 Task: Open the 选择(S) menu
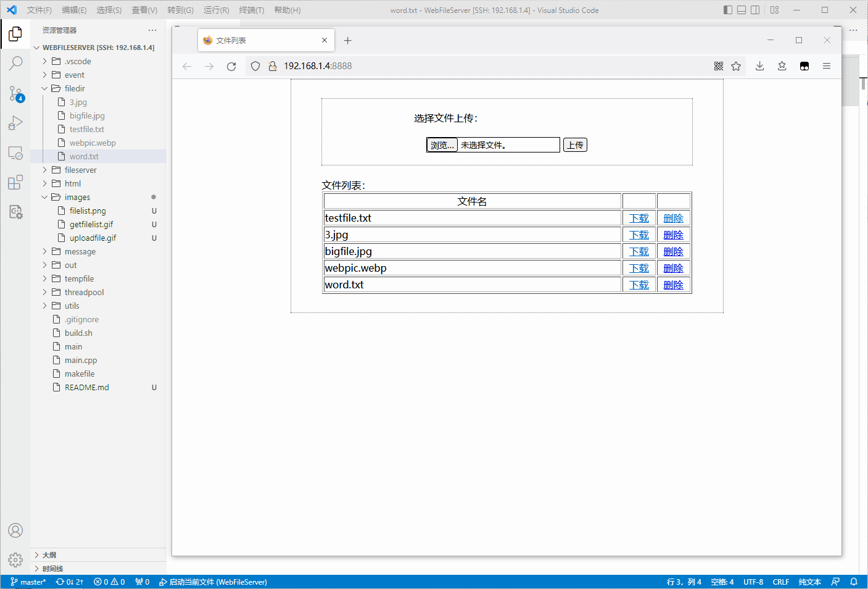tap(109, 10)
